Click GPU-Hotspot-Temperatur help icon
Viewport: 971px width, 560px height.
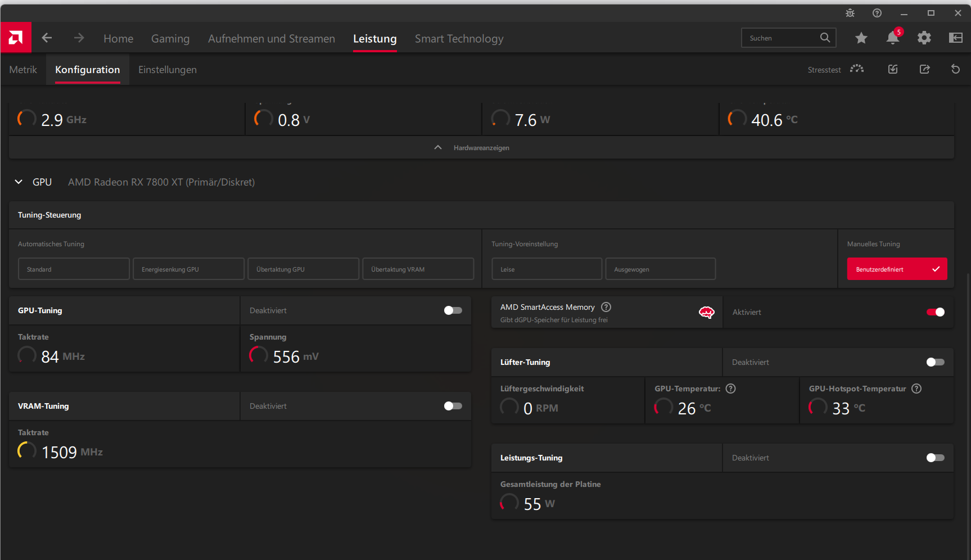pos(916,389)
